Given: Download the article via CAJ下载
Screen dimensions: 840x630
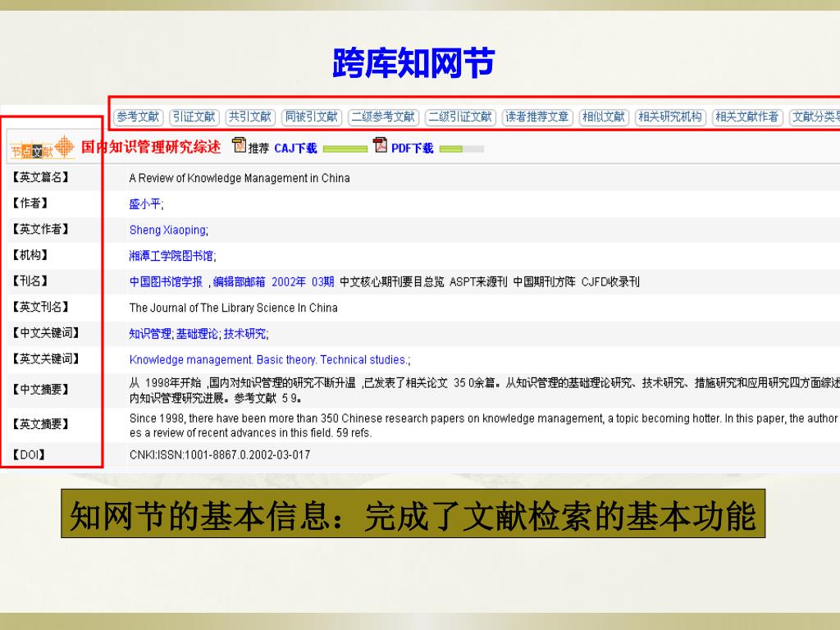Looking at the screenshot, I should [x=295, y=148].
